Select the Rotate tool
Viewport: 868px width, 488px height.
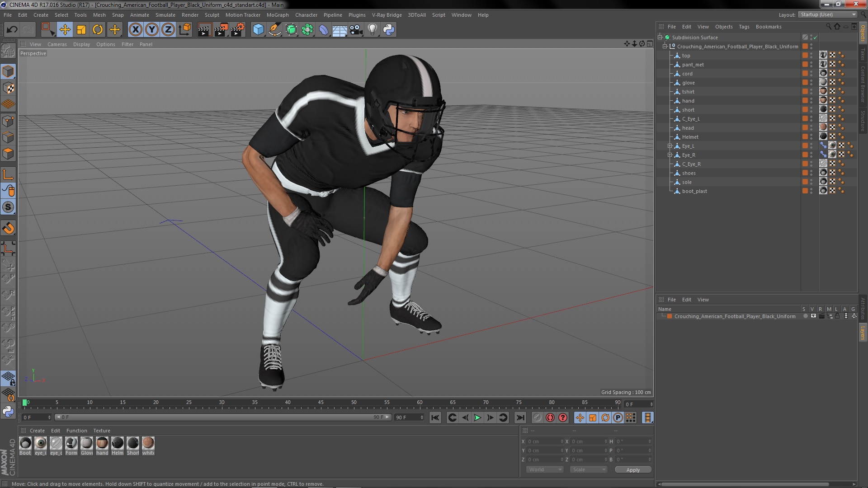click(x=98, y=30)
